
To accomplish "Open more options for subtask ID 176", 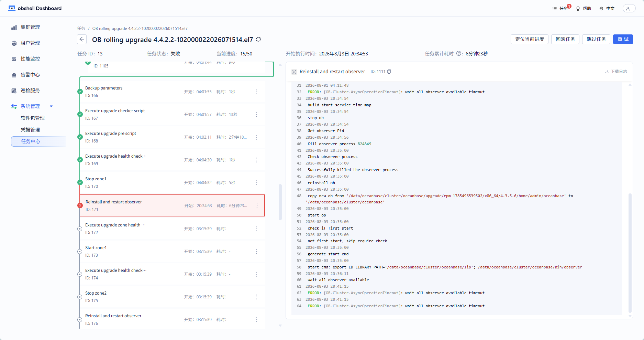I will coord(257,320).
